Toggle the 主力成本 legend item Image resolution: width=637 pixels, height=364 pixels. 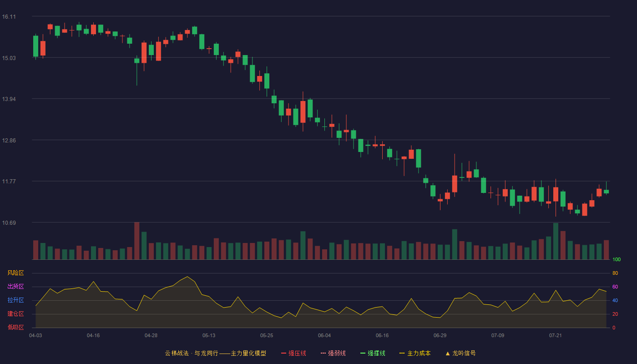415,353
